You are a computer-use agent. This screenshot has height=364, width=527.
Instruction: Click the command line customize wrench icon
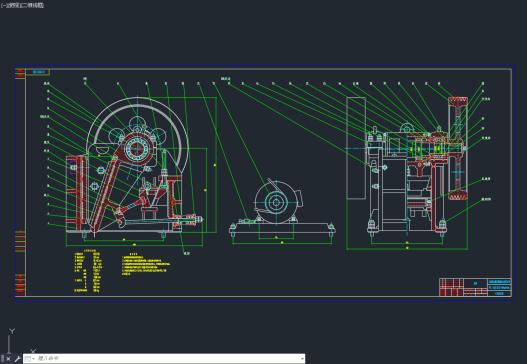pos(18,359)
